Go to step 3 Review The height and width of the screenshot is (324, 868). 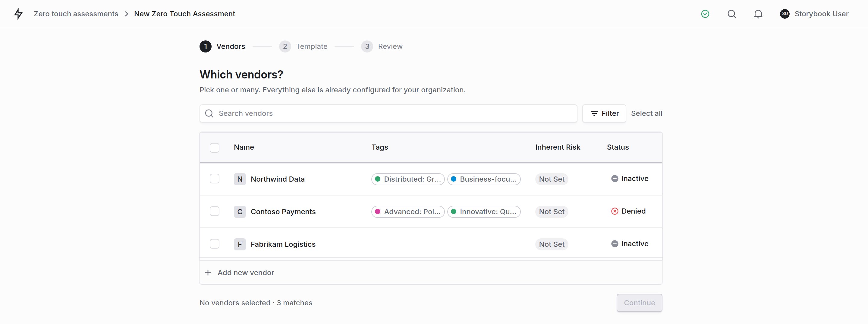[382, 46]
